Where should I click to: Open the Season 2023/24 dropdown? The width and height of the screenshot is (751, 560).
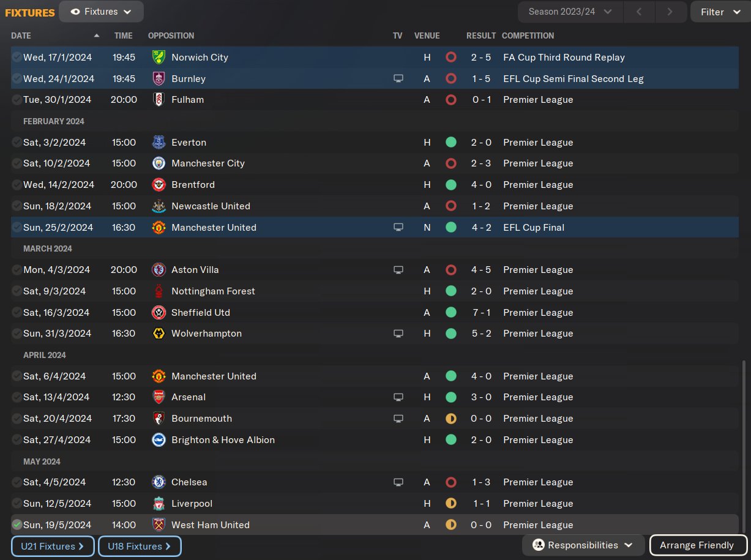[x=570, y=12]
